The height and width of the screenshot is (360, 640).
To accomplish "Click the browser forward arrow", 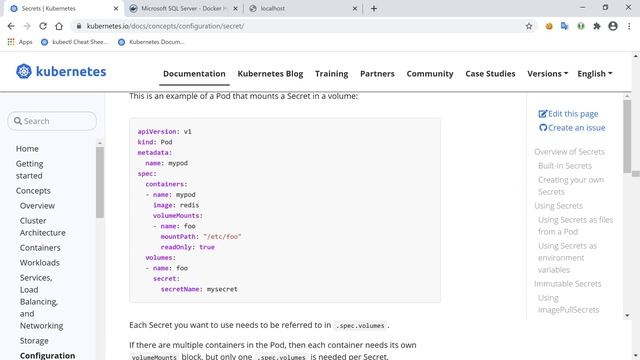I will (27, 26).
